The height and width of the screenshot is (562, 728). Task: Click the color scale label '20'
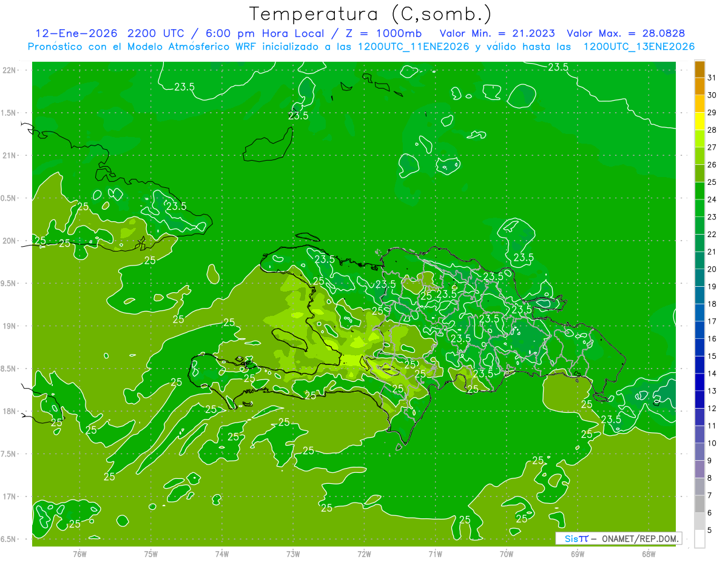712,269
